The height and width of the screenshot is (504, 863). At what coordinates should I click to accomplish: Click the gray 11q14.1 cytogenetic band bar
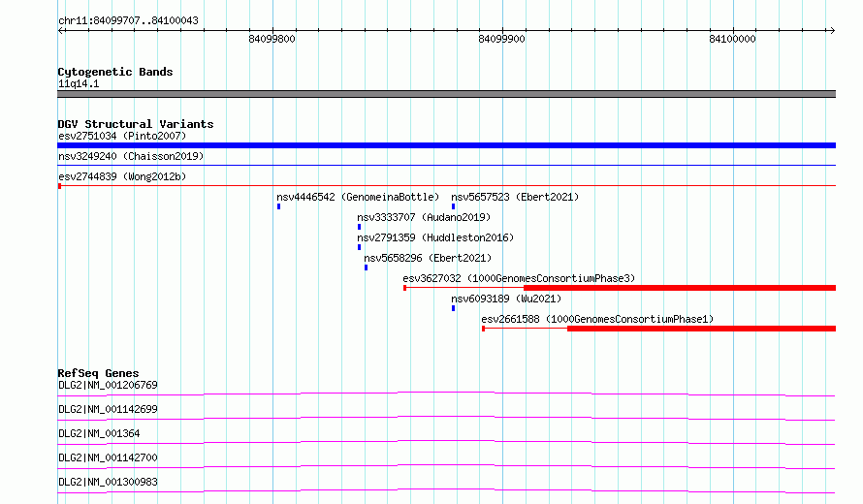(446, 94)
